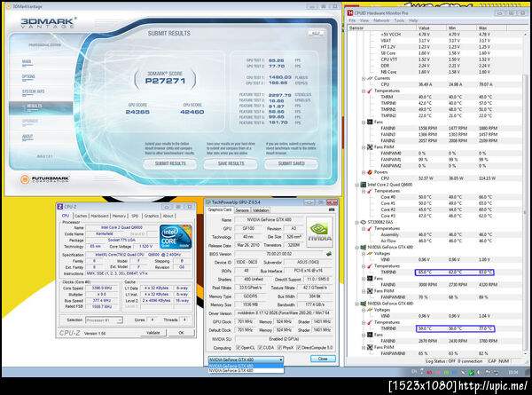Open the Tools menu in Hardware Monitor

tap(399, 20)
